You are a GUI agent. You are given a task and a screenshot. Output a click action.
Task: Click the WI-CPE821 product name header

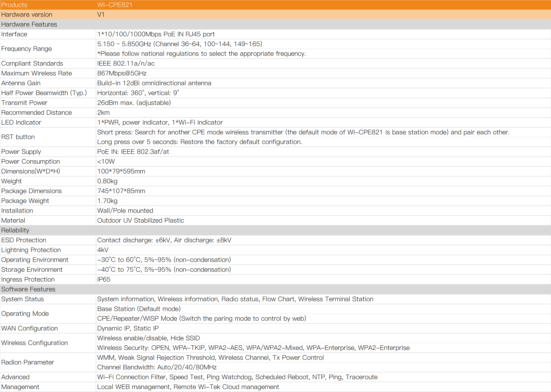click(115, 5)
